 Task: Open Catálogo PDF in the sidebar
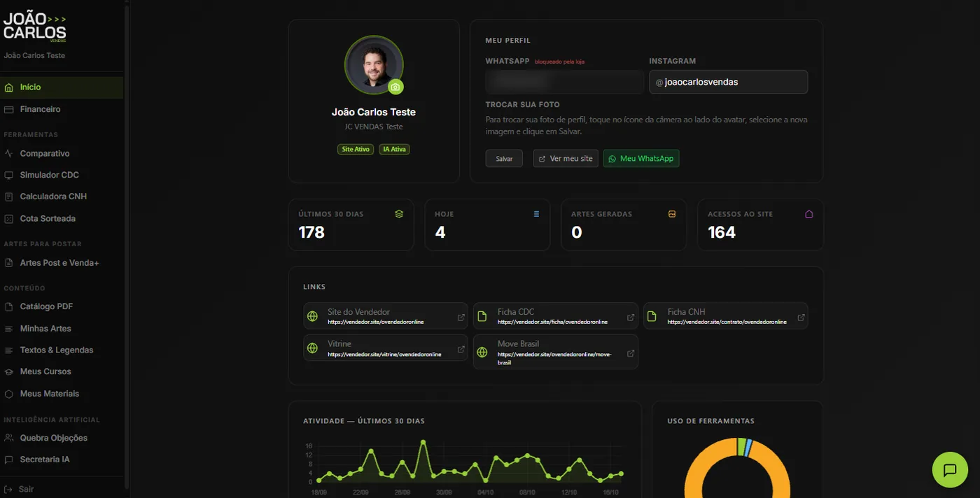pos(62,306)
